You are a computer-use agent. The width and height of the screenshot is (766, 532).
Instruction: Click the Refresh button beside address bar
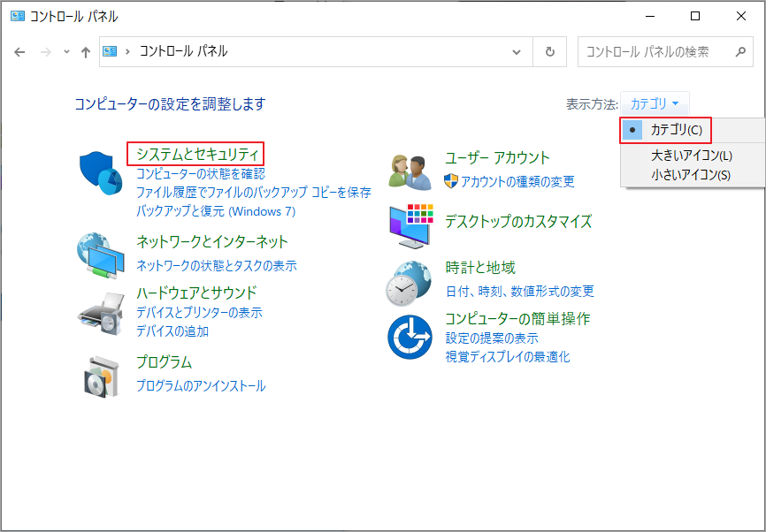549,52
